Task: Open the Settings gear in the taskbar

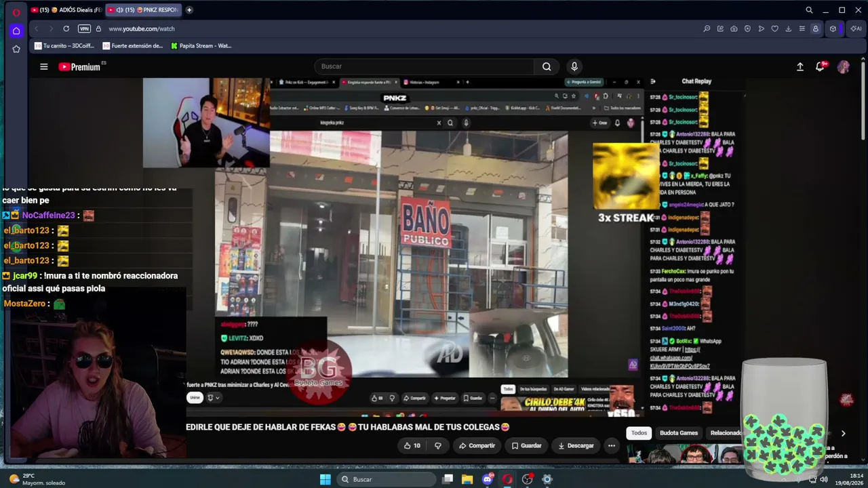Action: pyautogui.click(x=547, y=479)
